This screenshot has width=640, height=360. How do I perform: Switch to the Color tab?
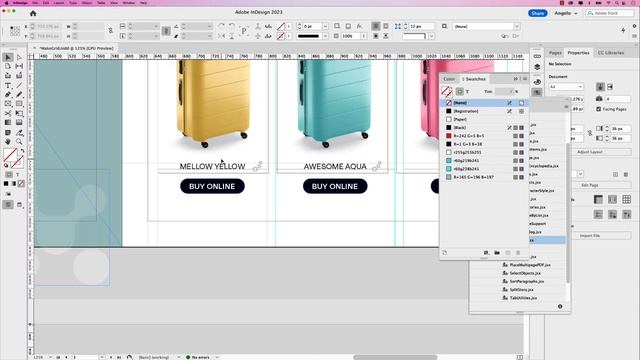449,79
